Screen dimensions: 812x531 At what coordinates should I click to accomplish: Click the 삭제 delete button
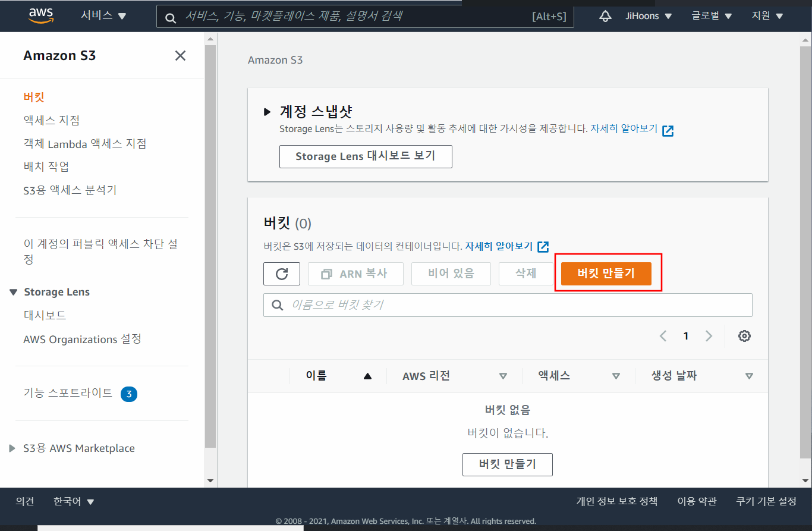pos(526,274)
